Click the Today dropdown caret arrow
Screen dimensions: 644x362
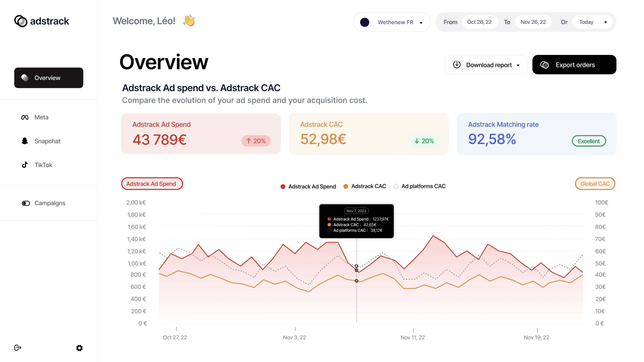605,22
